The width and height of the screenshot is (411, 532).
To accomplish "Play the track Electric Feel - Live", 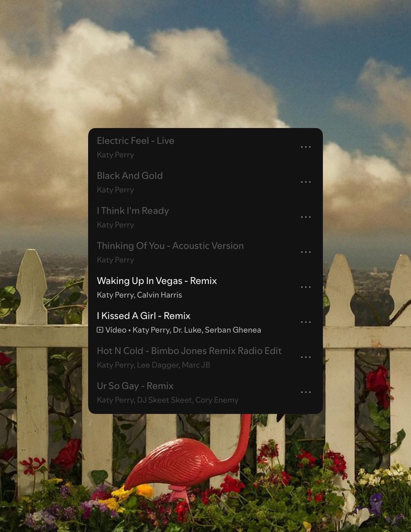I will pos(136,141).
